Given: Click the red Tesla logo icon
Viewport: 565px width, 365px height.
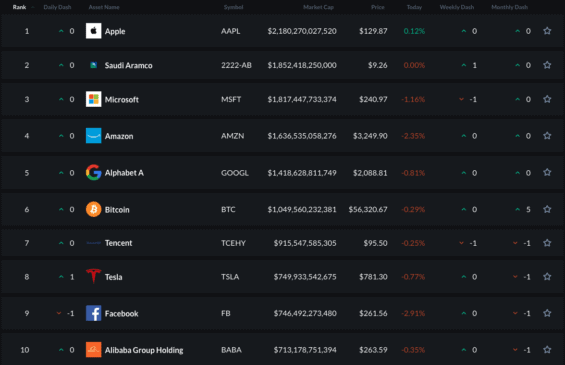Looking at the screenshot, I should (x=93, y=276).
